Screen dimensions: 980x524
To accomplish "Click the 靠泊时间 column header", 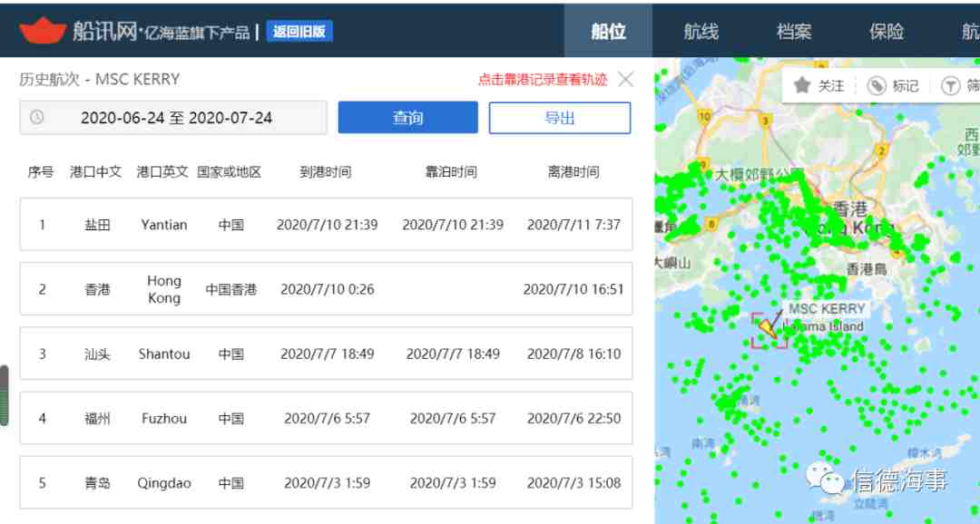I will [451, 171].
